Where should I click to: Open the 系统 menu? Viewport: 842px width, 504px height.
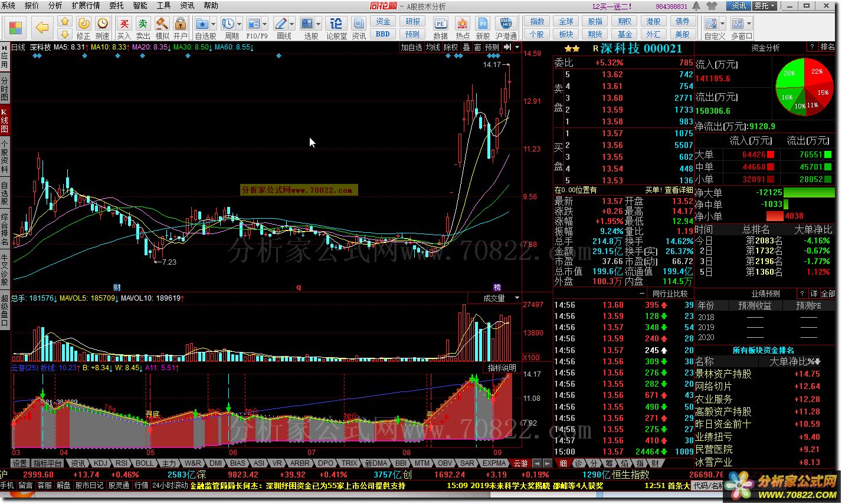8,5
